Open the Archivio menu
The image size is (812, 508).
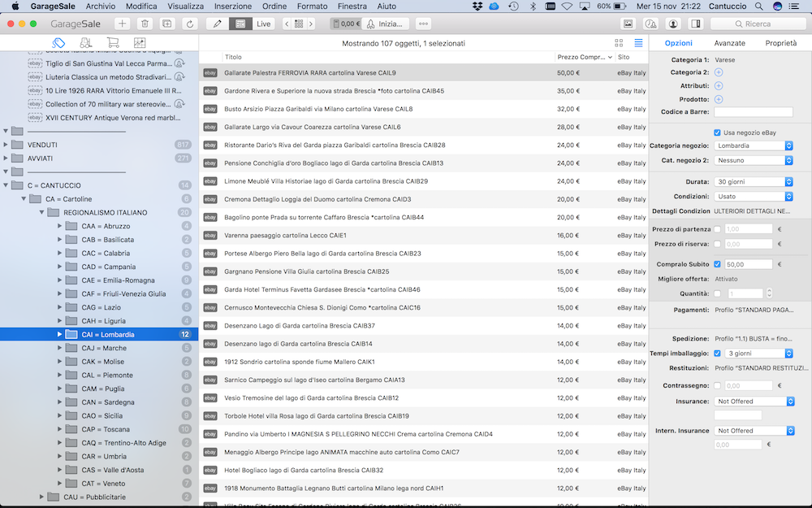(x=101, y=7)
